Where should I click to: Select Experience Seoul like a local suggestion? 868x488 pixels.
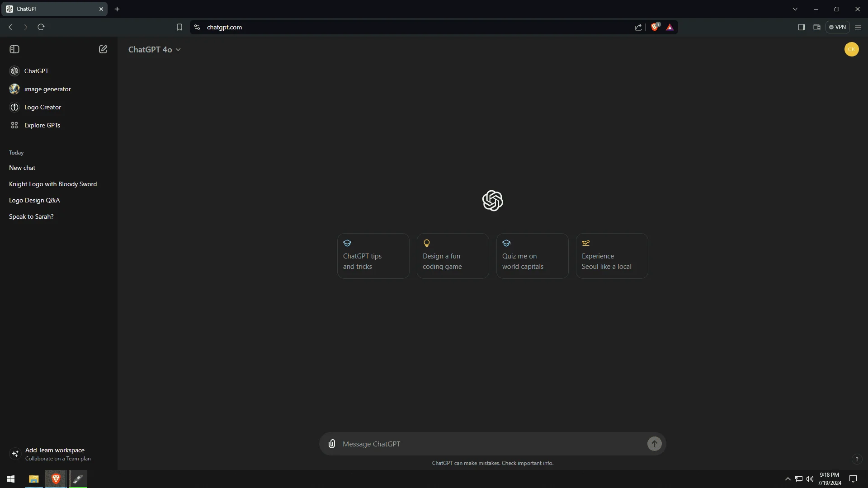(x=612, y=256)
